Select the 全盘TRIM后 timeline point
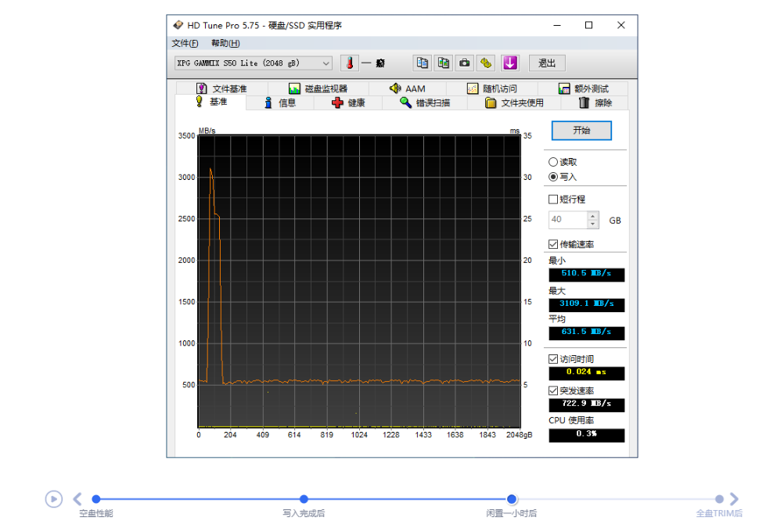Image resolution: width=759 pixels, height=532 pixels. click(719, 498)
